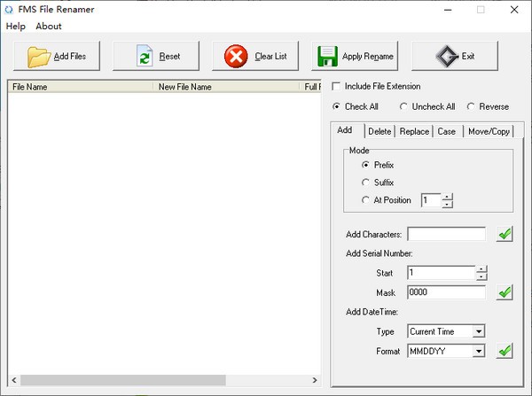This screenshot has width=532, height=396.
Task: Open the Help menu
Action: coord(16,26)
